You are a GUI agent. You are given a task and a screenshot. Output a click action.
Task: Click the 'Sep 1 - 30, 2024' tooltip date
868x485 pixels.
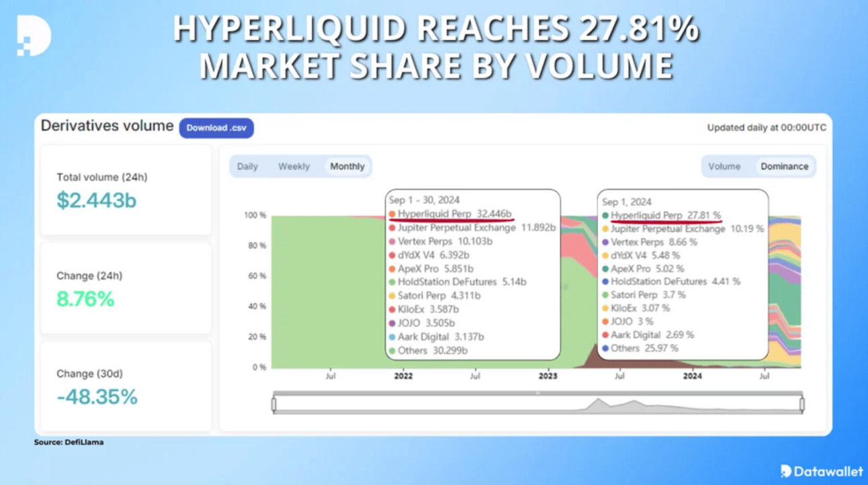[x=425, y=200]
